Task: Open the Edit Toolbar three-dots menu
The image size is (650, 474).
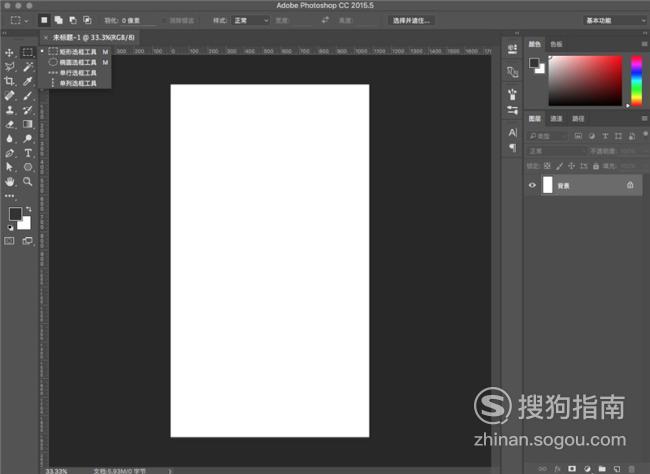Action: [9, 196]
